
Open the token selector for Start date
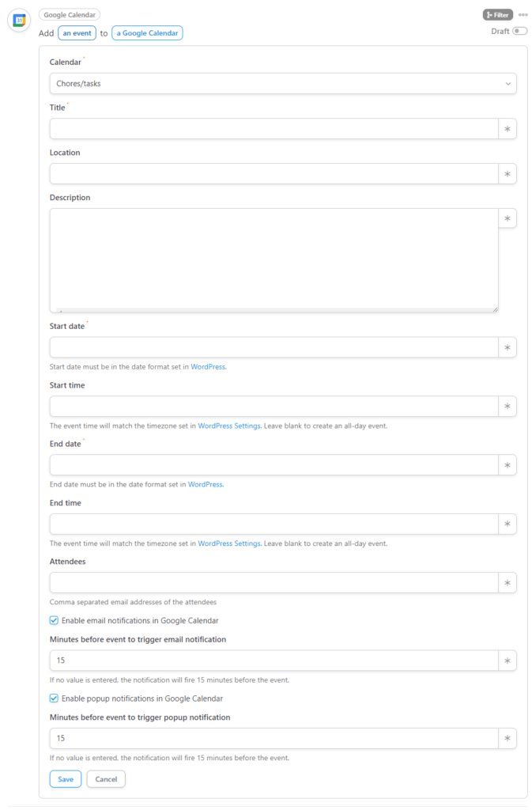[x=507, y=347]
